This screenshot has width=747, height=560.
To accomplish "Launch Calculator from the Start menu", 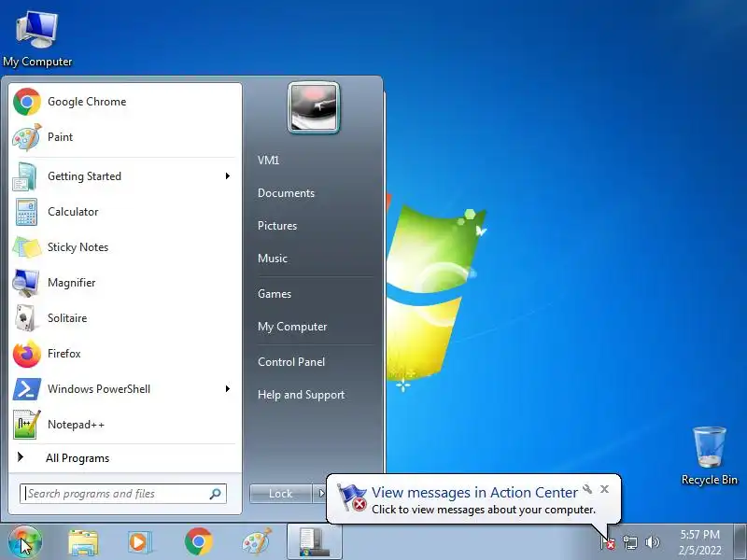I will point(124,212).
